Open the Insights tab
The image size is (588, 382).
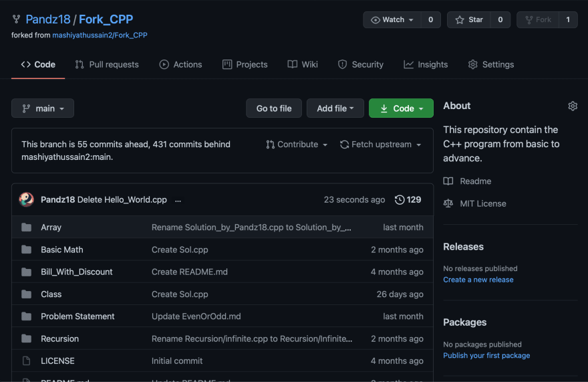click(426, 65)
